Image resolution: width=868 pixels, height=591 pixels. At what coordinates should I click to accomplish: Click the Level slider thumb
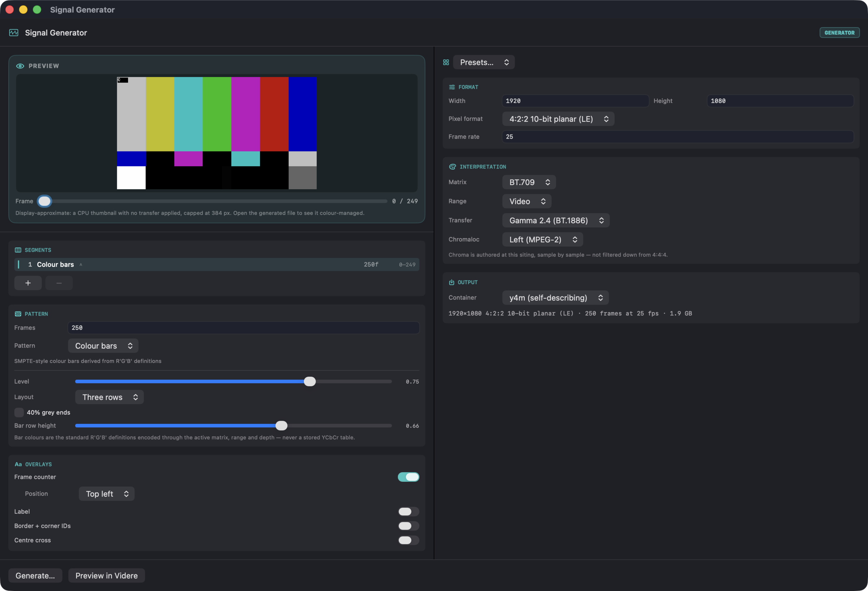point(310,382)
